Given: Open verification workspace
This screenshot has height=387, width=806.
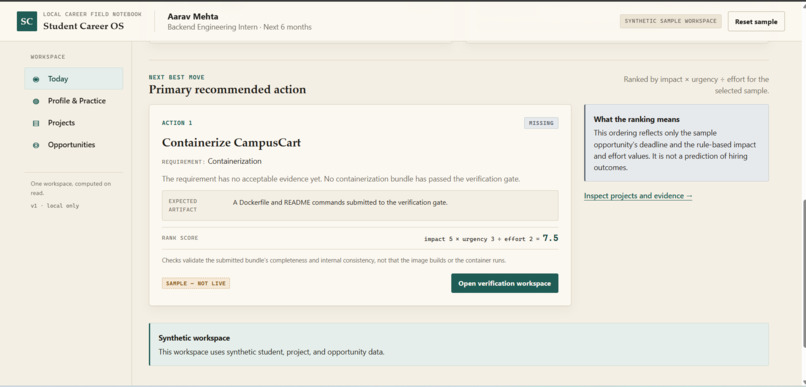Looking at the screenshot, I should tap(504, 283).
